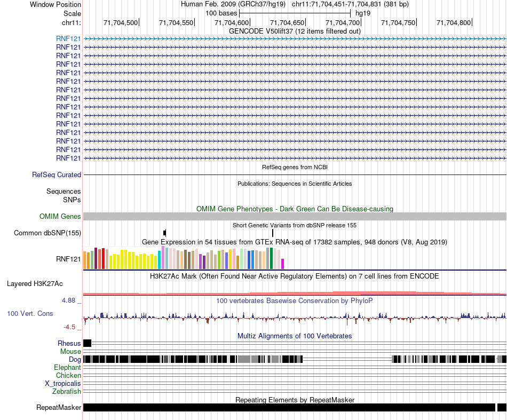Open OMIM Gene Phenotypes track title
This screenshot has width=507, height=420.
pyautogui.click(x=295, y=209)
